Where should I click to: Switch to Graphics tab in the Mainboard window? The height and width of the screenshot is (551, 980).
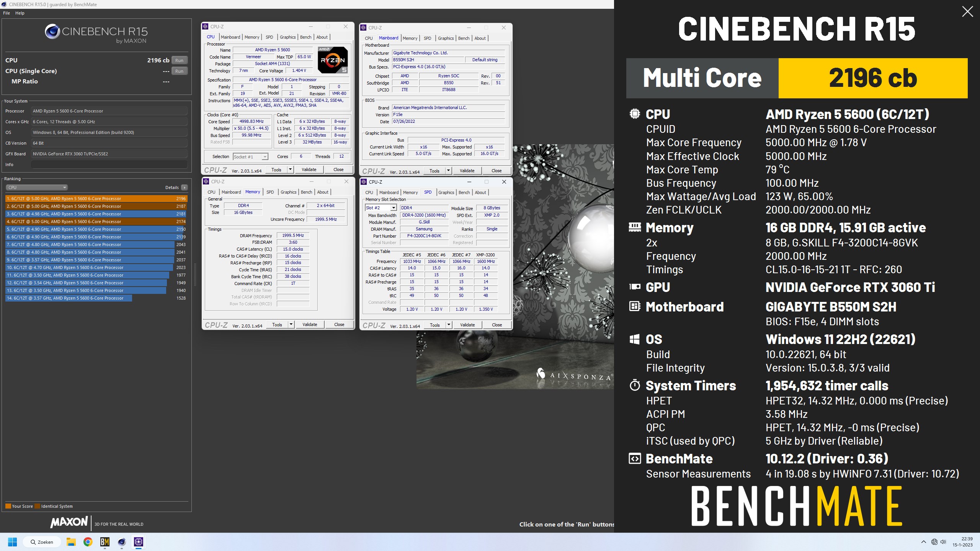click(446, 38)
